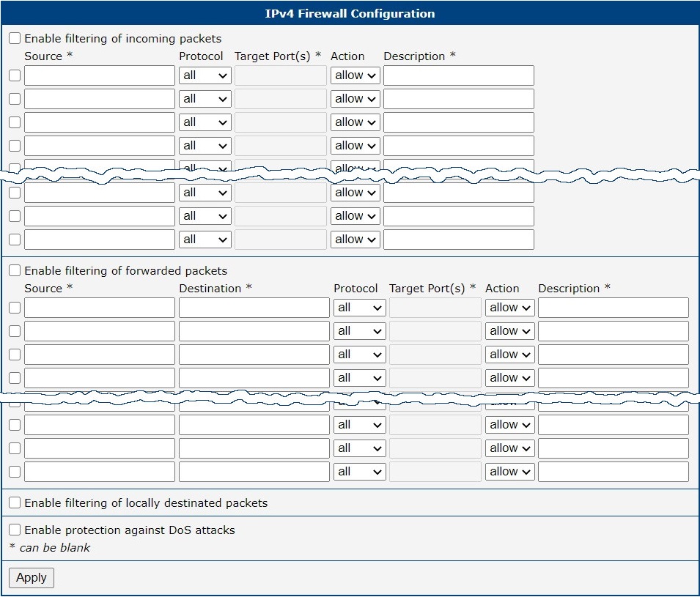Viewport: 700px width, 597px height.
Task: Click the IPv4 Firewall Configuration title
Action: click(350, 13)
